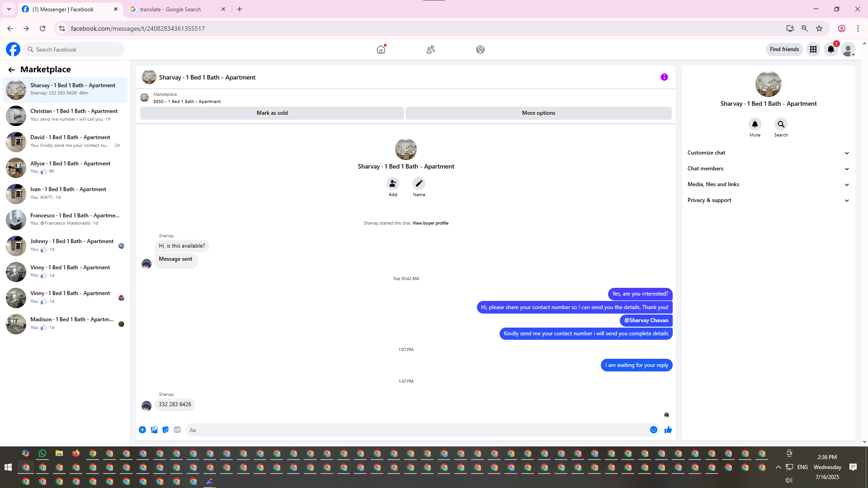
Task: Expand the Privacy & support section
Action: [x=768, y=200]
